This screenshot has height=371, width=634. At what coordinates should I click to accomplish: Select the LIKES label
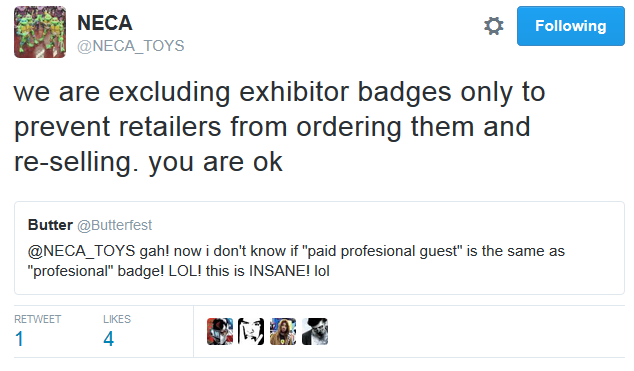tap(117, 319)
